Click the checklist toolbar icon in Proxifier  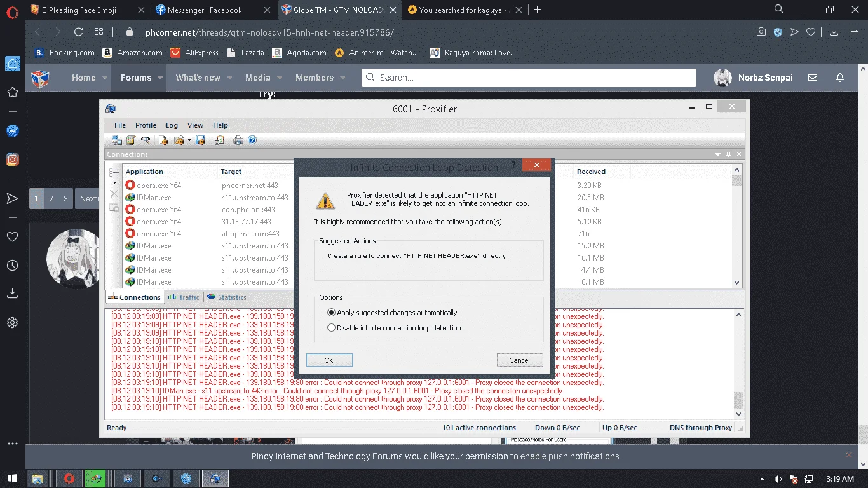tap(219, 140)
